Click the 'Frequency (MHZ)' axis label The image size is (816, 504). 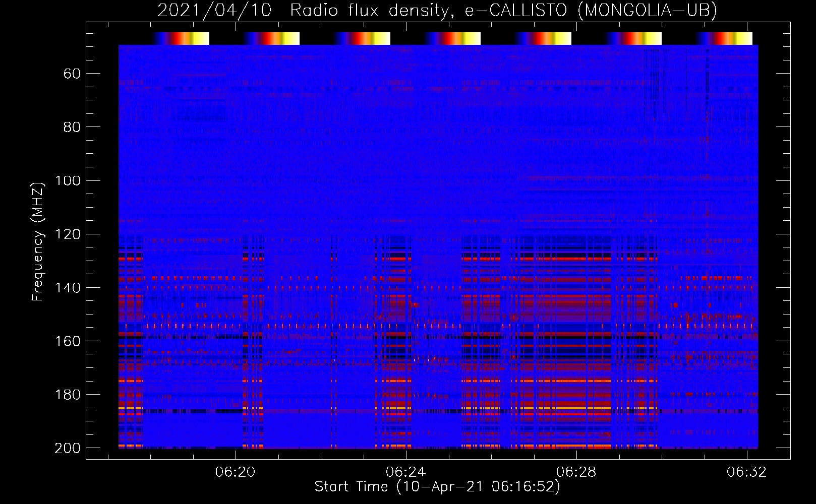point(38,241)
